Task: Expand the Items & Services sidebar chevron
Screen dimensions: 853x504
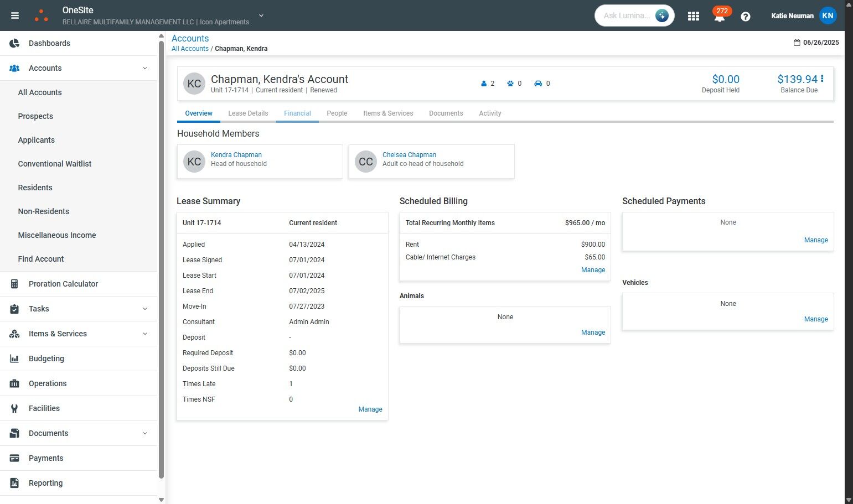Action: point(145,334)
